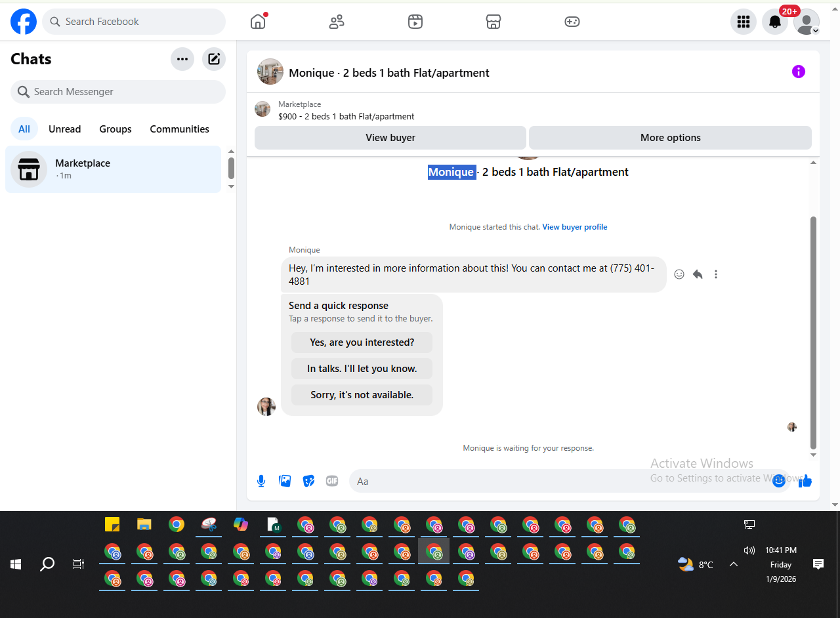
Task: Open emoji picker in message box
Action: pyautogui.click(x=779, y=481)
